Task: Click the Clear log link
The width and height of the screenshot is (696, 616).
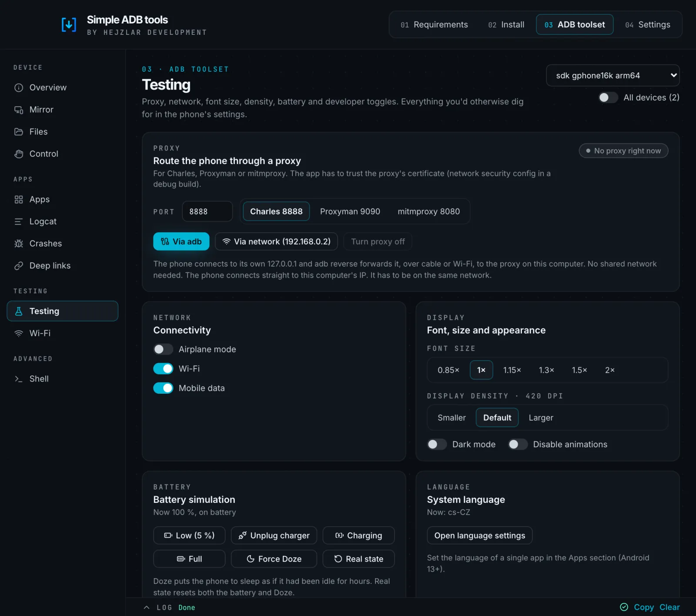Action: click(669, 607)
